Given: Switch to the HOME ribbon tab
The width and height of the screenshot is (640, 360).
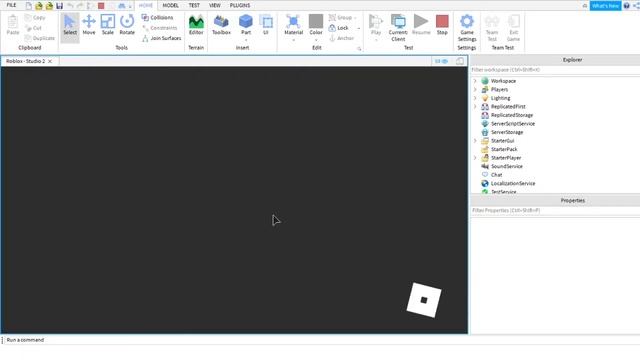Looking at the screenshot, I should [x=146, y=5].
